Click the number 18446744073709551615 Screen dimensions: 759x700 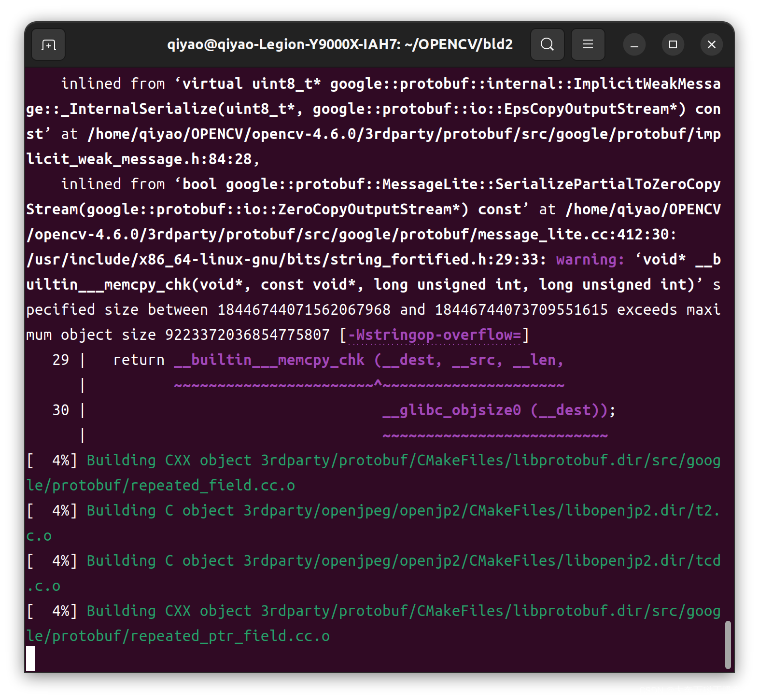click(x=521, y=310)
